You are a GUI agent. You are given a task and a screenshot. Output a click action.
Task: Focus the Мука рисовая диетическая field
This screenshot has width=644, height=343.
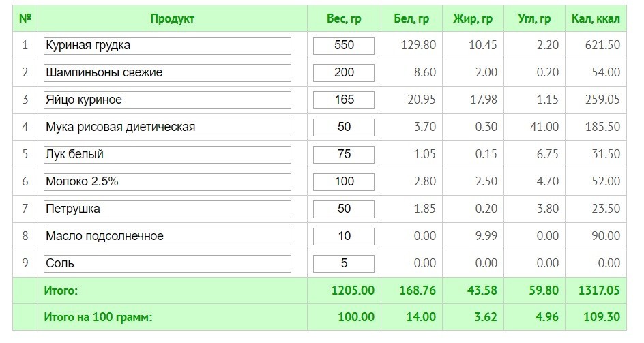click(x=167, y=128)
